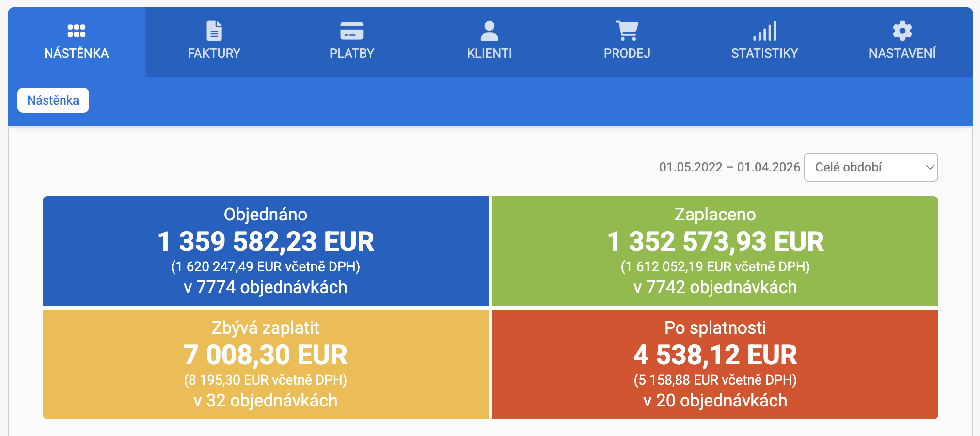Image resolution: width=980 pixels, height=436 pixels.
Task: Switch to the FAKTURY tab label
Action: [x=214, y=53]
